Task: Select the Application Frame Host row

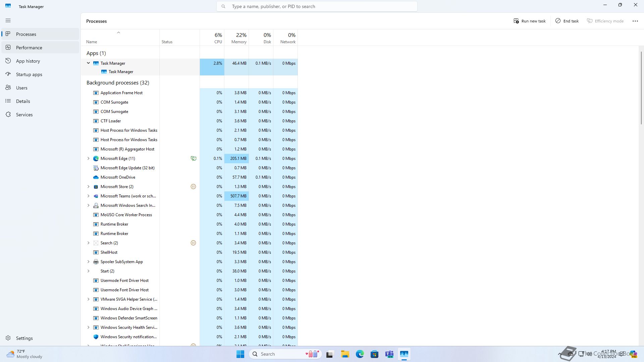Action: pyautogui.click(x=189, y=93)
